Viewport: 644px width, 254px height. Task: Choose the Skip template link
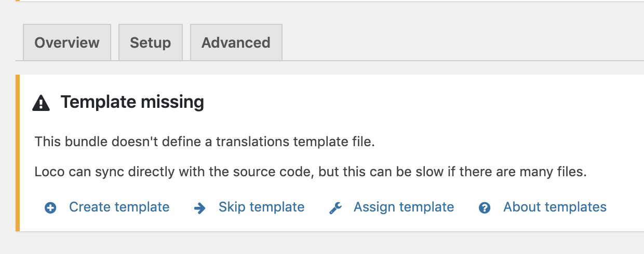pyautogui.click(x=261, y=207)
